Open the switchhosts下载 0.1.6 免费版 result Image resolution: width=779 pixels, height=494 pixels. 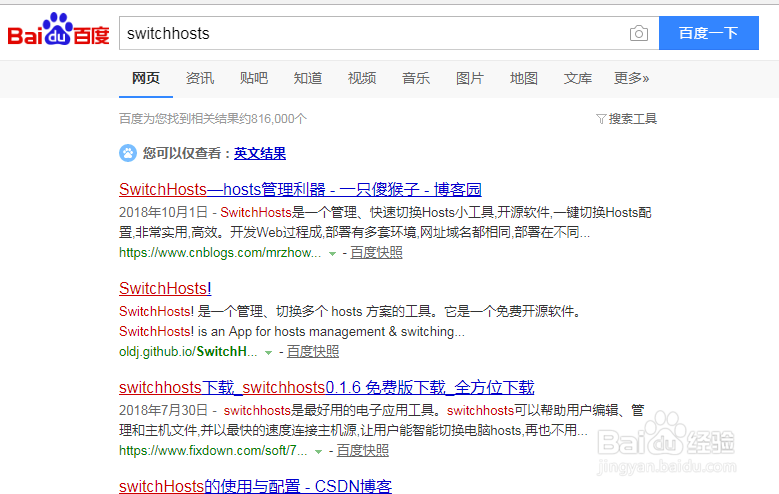326,387
